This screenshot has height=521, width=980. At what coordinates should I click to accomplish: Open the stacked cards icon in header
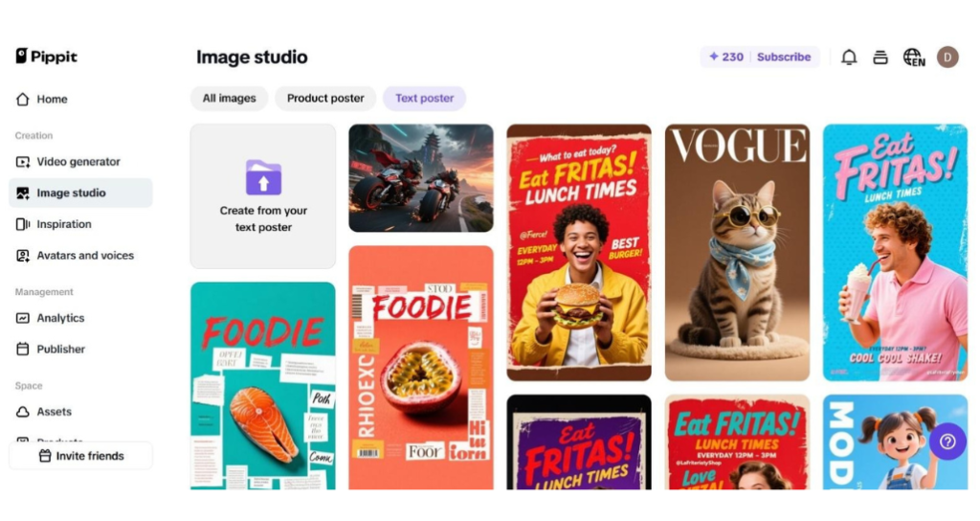(880, 57)
